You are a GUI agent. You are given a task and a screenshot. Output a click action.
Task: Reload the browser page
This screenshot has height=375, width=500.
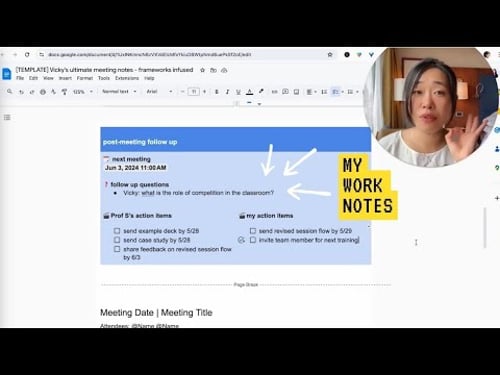27,54
